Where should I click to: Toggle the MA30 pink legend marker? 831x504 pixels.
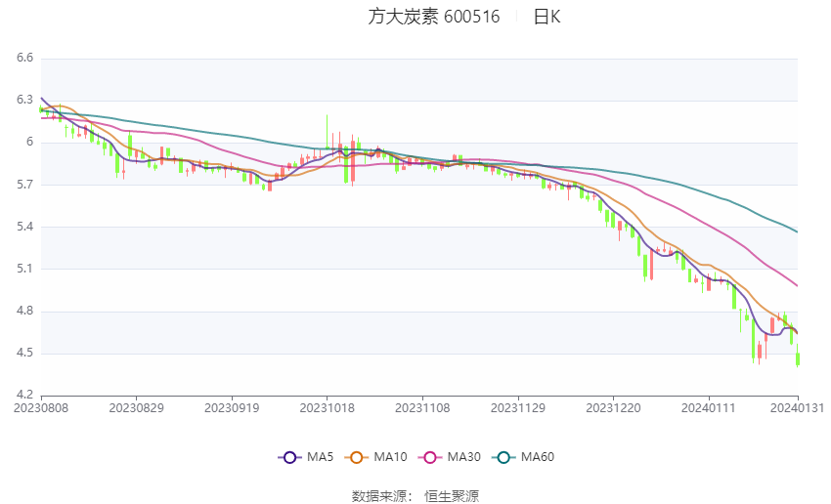tap(430, 457)
